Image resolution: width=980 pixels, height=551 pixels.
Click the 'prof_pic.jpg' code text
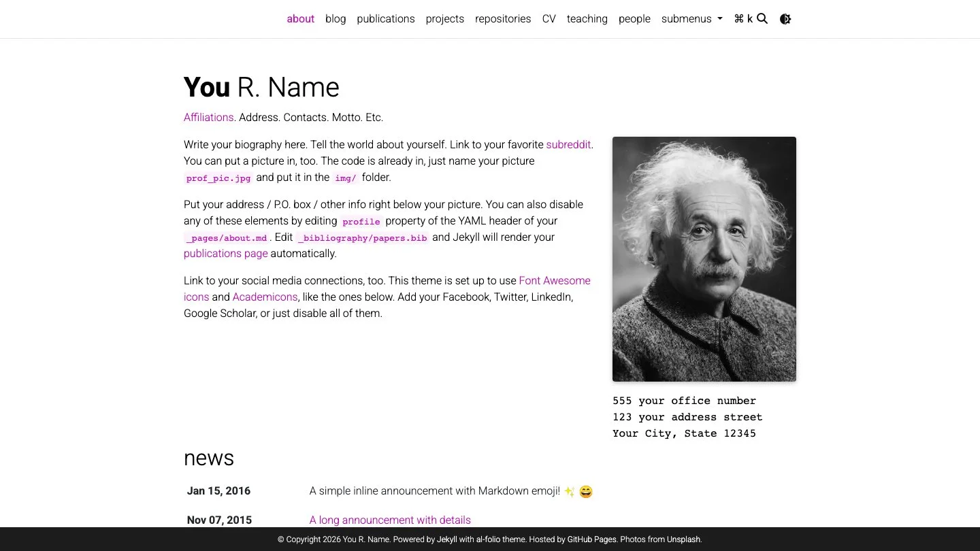click(218, 178)
